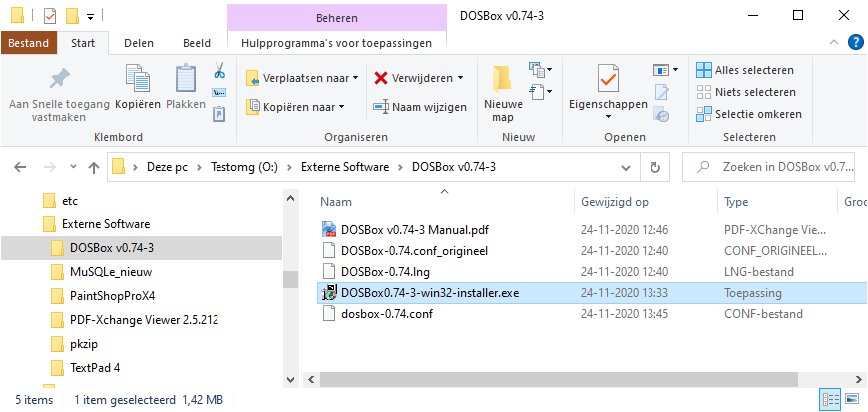Image resolution: width=868 pixels, height=412 pixels.
Task: Click the Copy path icon in Klembord
Action: [x=219, y=92]
